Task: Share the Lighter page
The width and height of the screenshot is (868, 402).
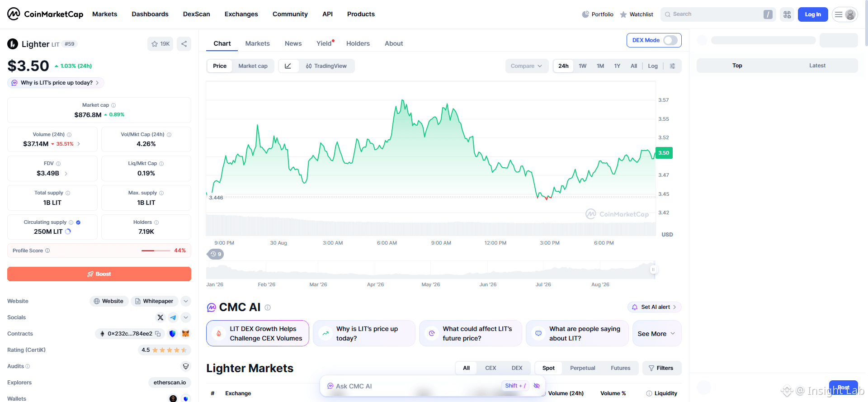Action: click(184, 44)
